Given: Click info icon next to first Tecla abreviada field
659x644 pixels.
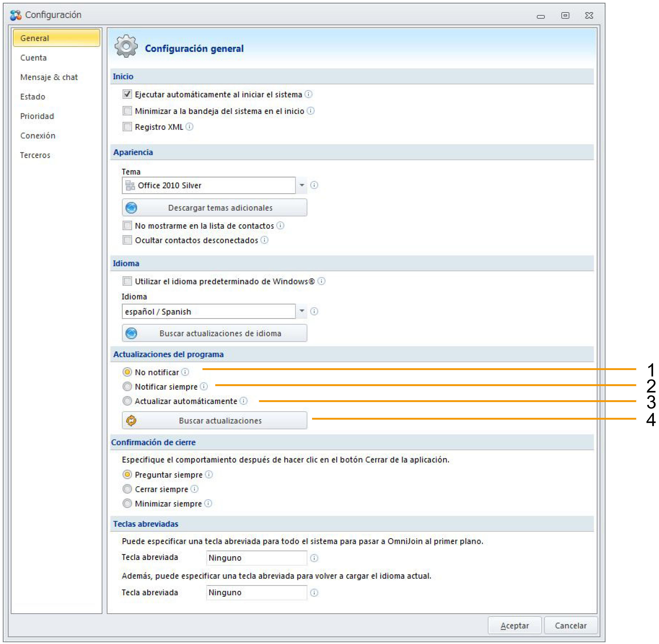Looking at the screenshot, I should point(314,558).
